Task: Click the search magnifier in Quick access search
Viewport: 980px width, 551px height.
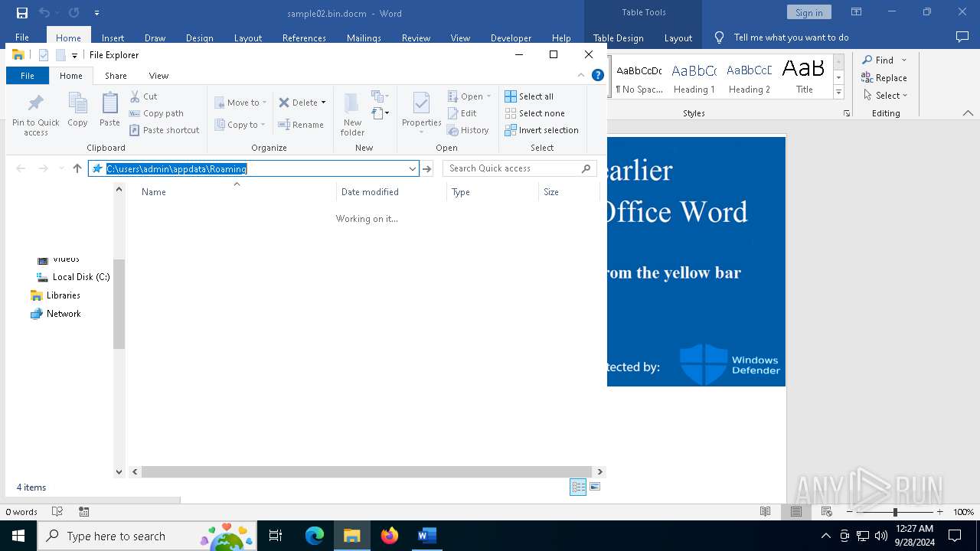Action: tap(586, 168)
